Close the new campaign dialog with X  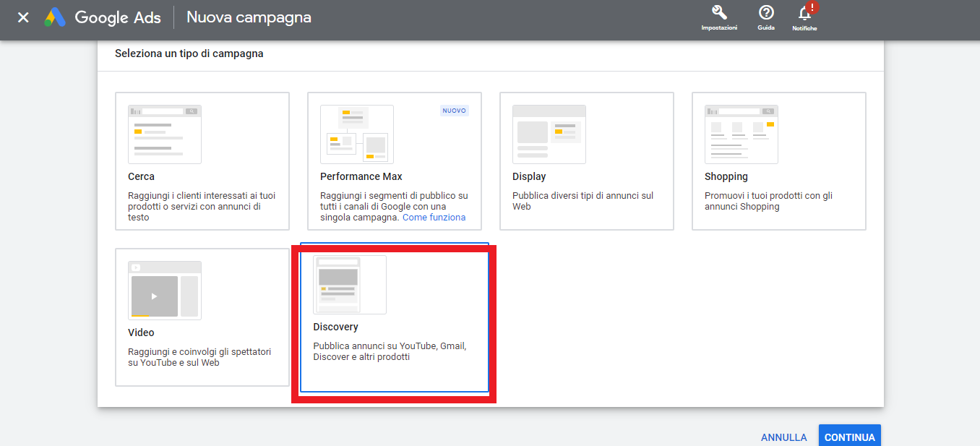point(23,17)
